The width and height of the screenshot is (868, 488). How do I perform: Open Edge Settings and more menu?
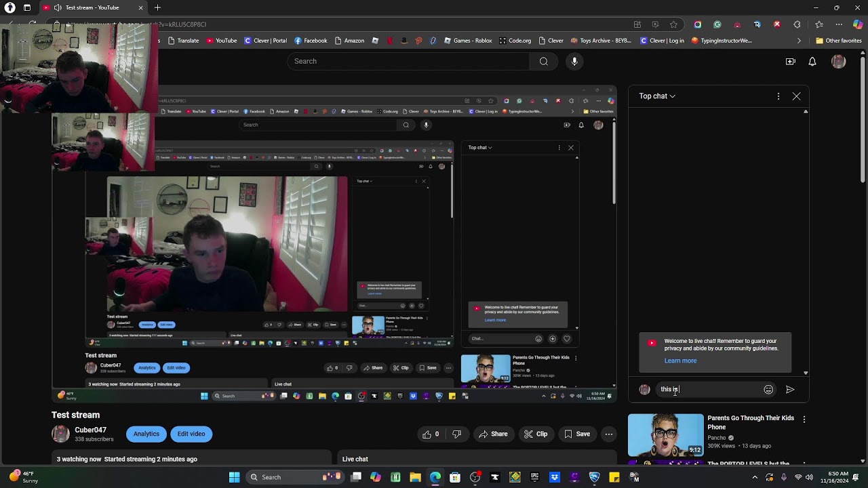click(839, 24)
